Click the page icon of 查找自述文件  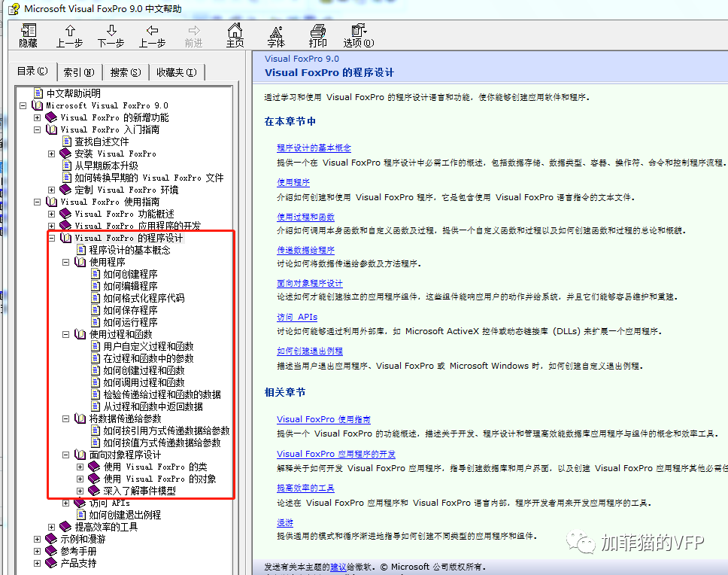67,141
